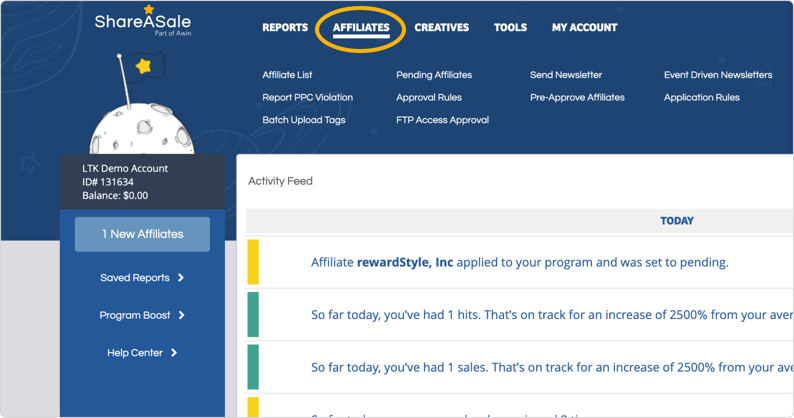794x418 pixels.
Task: Open Event Driven Newsletters
Action: pos(718,75)
